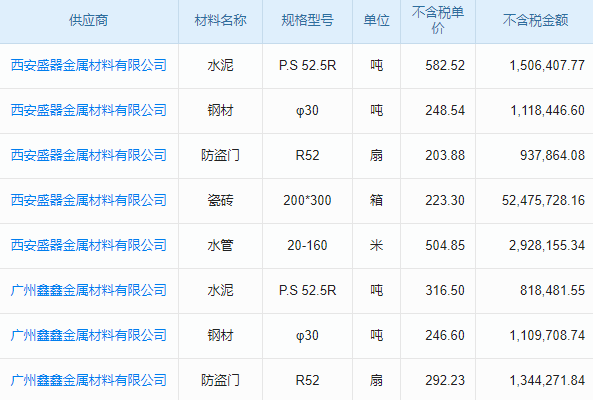Select 钢材 cell in the 246.60 row

[x=220, y=335]
